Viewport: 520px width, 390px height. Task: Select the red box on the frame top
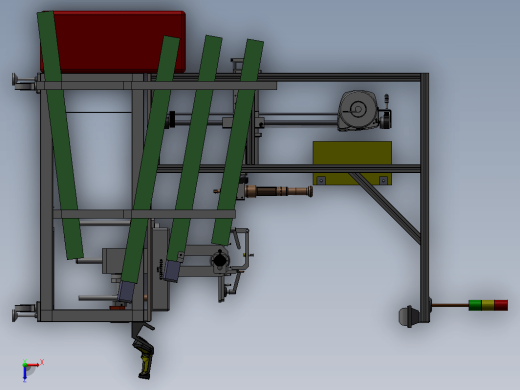click(x=113, y=42)
